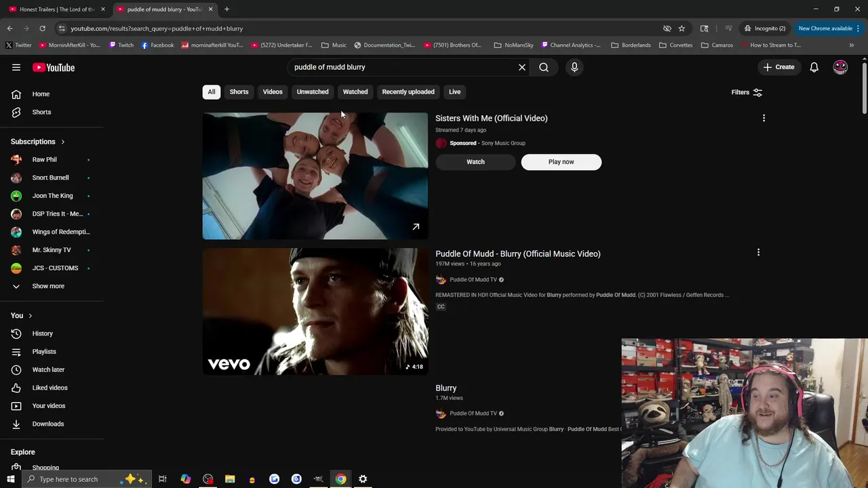Screen dimensions: 868x488
Task: Select the All filter chip
Action: 212,91
